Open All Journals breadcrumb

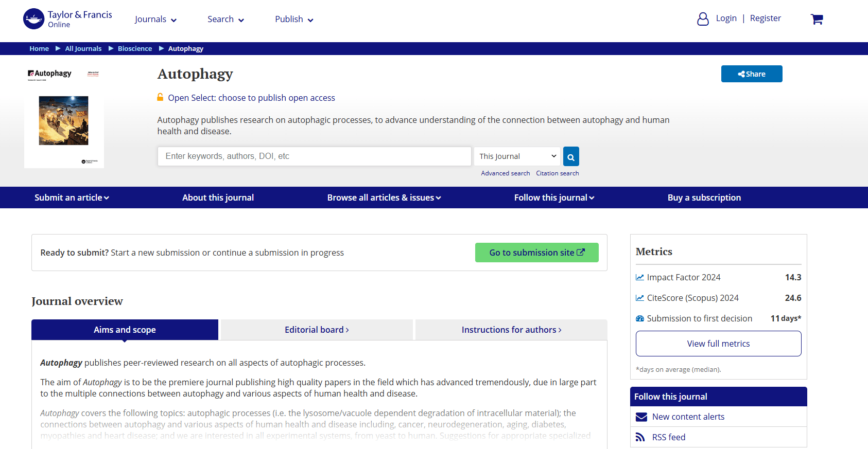(83, 48)
